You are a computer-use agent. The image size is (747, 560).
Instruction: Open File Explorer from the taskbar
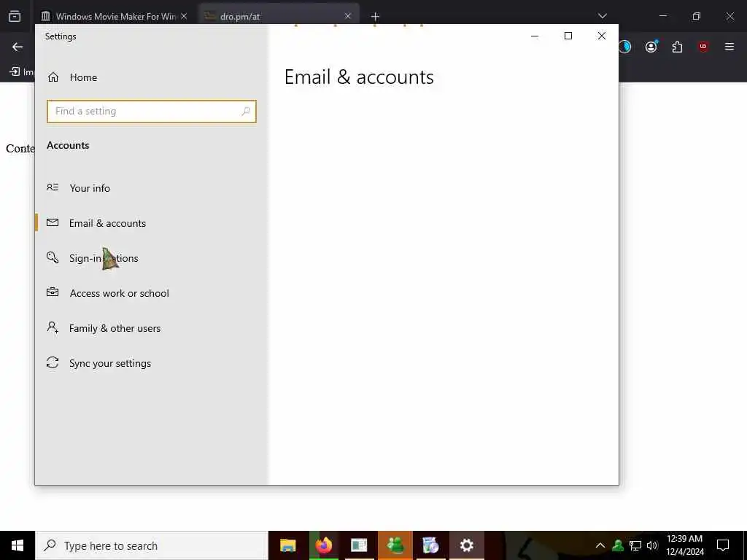coord(287,545)
